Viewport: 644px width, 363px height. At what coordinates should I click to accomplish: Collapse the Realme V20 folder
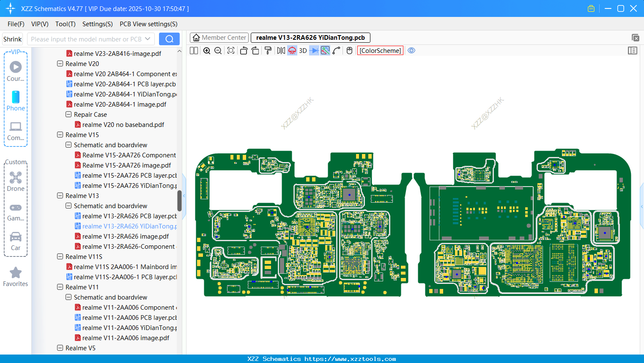(60, 64)
